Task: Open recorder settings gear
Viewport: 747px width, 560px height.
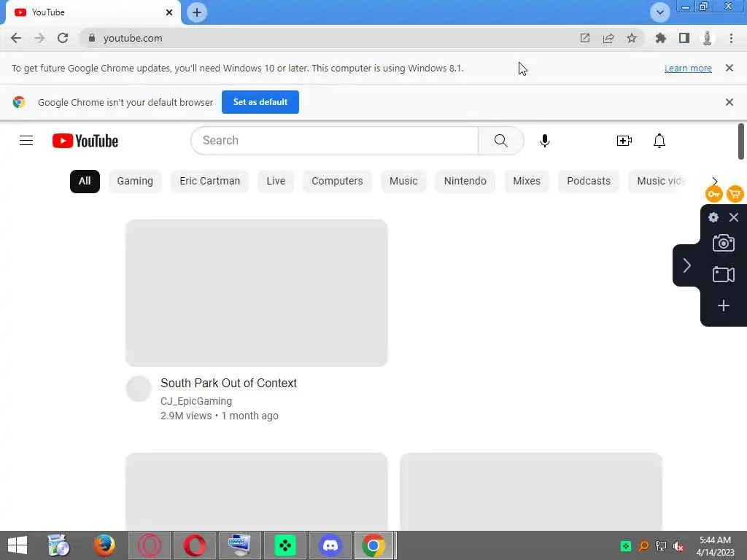Action: pyautogui.click(x=713, y=217)
